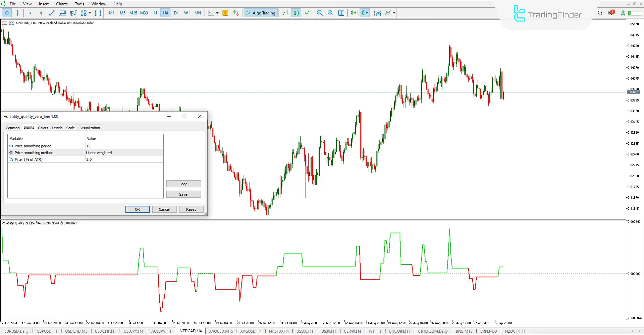Zoom out of the chart
Screen dimensions: 644x335
tap(330, 13)
